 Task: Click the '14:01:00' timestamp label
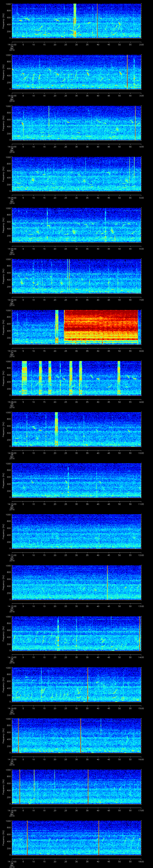pos(12,44)
